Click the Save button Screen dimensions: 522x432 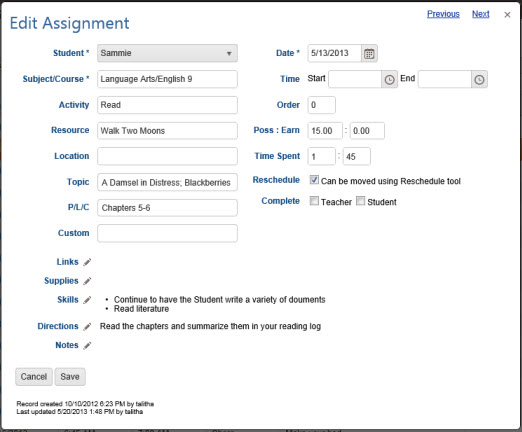click(x=70, y=377)
